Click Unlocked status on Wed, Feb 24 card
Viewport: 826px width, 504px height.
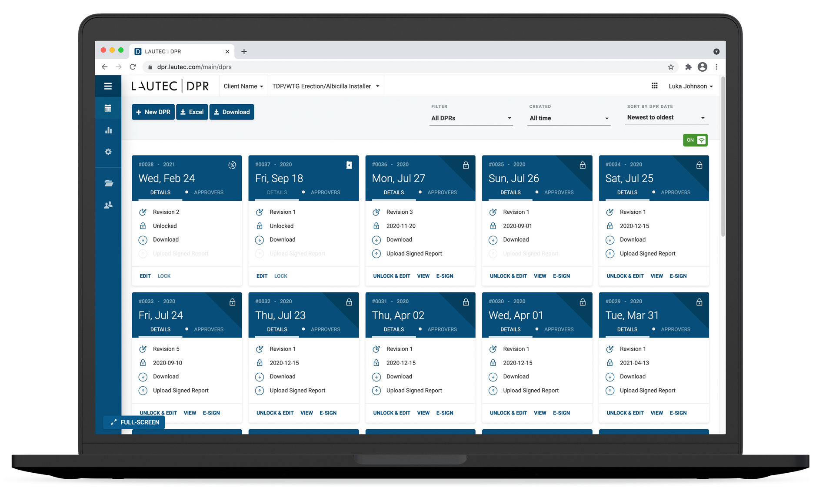165,226
